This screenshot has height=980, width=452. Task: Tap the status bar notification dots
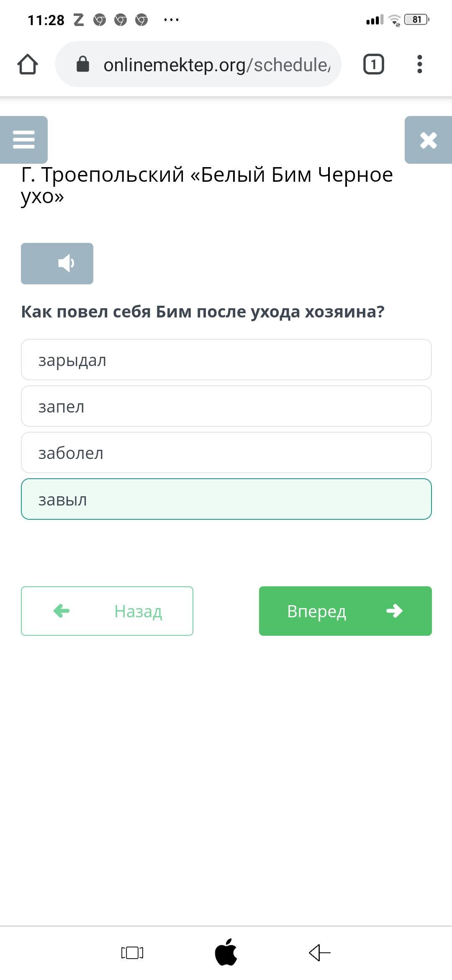click(x=172, y=20)
